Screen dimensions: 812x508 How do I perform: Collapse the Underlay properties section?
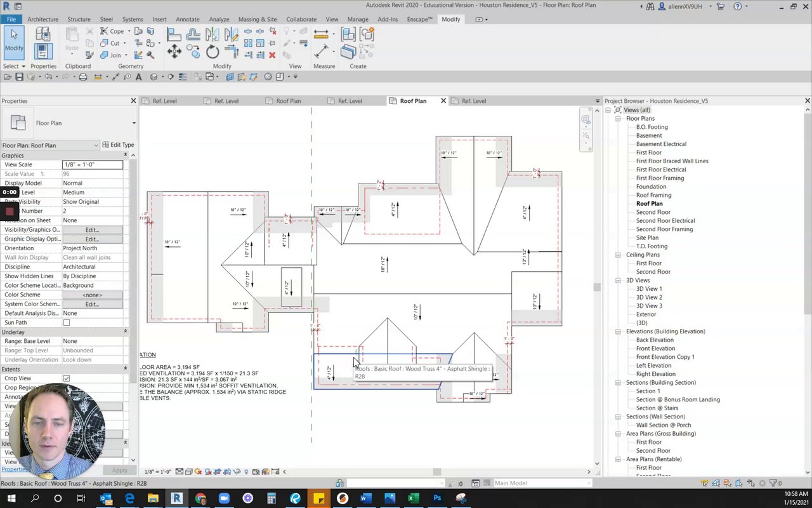125,332
